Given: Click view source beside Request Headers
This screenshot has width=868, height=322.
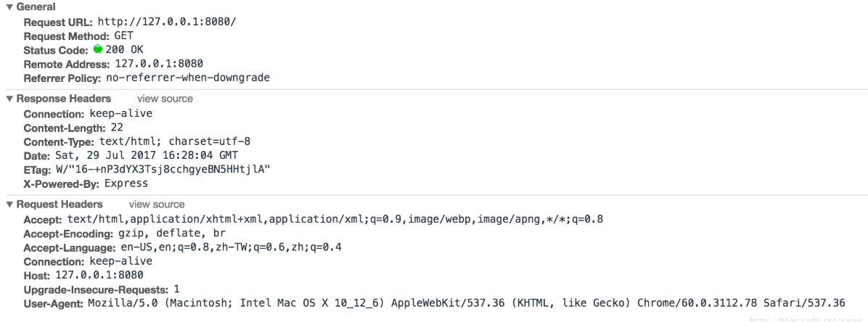Looking at the screenshot, I should pos(157,205).
